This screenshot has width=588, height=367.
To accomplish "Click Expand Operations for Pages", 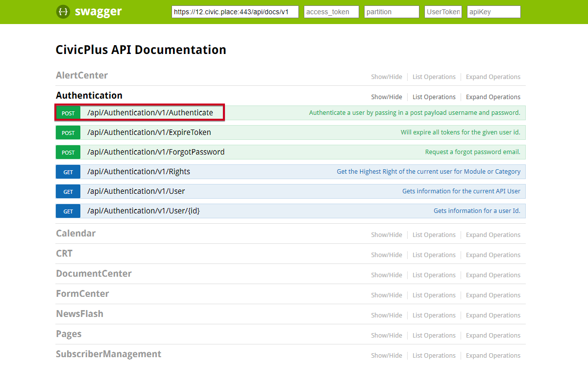I will (493, 336).
